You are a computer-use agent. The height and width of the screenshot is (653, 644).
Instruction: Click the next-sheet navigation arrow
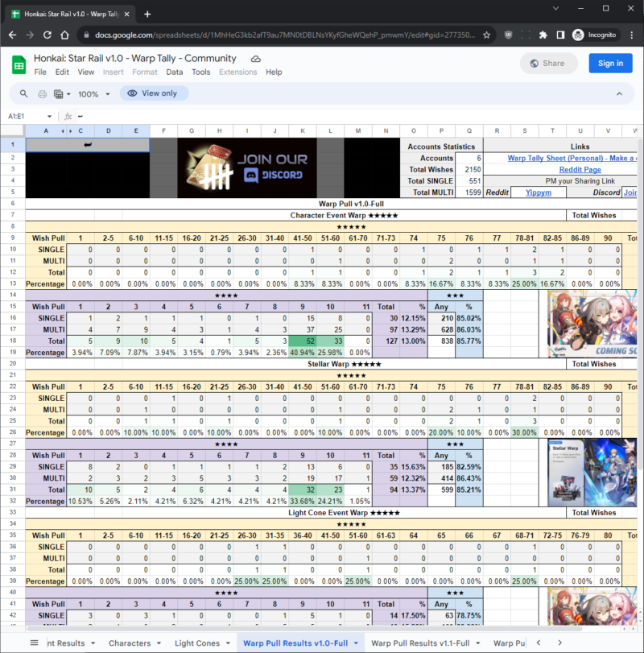pyautogui.click(x=559, y=643)
